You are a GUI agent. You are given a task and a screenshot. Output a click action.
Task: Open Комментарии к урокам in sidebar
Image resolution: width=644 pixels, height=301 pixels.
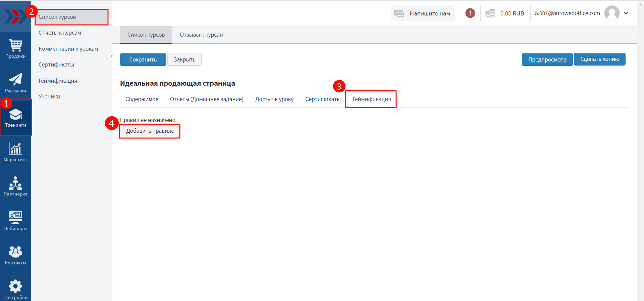[x=68, y=49]
